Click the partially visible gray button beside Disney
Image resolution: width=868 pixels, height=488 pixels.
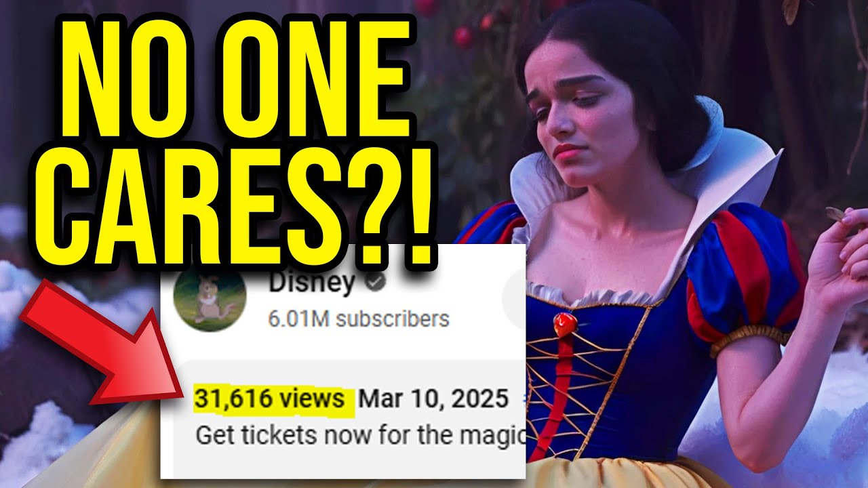(x=514, y=298)
